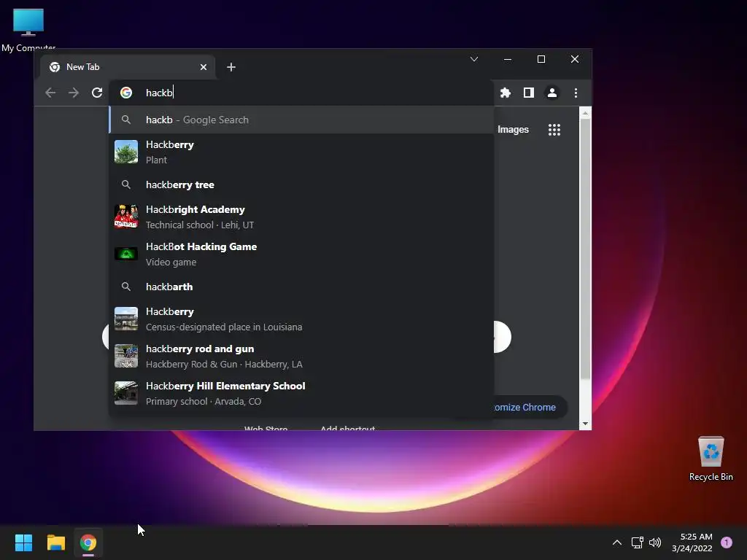The width and height of the screenshot is (747, 560).
Task: Open the Windows Start menu
Action: 23,542
